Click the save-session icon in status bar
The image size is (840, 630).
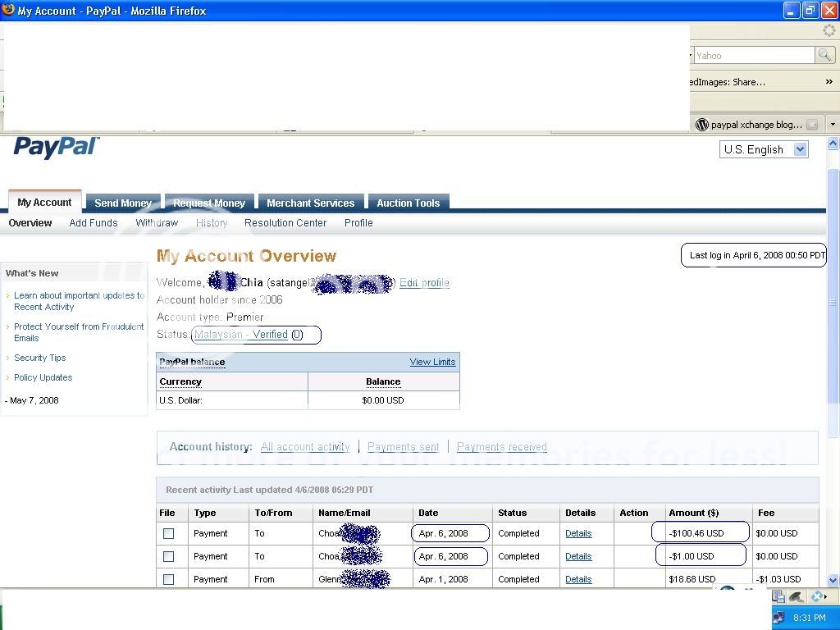(x=778, y=597)
